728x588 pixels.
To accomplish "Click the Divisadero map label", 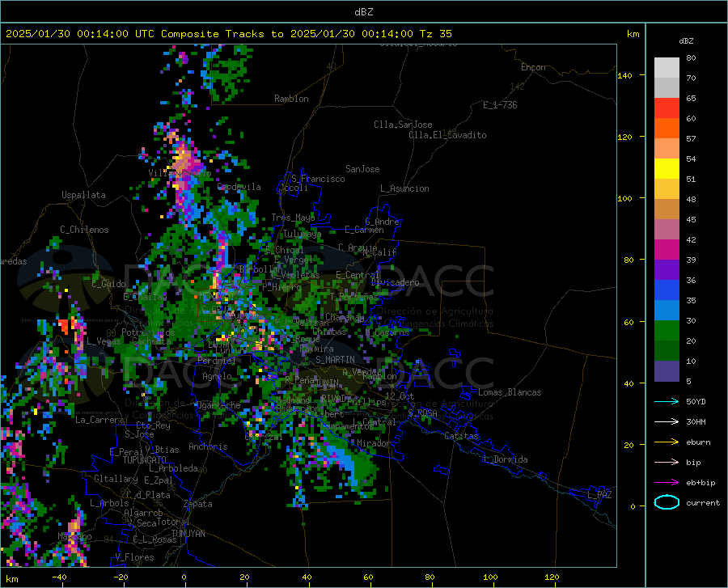I will (x=395, y=282).
